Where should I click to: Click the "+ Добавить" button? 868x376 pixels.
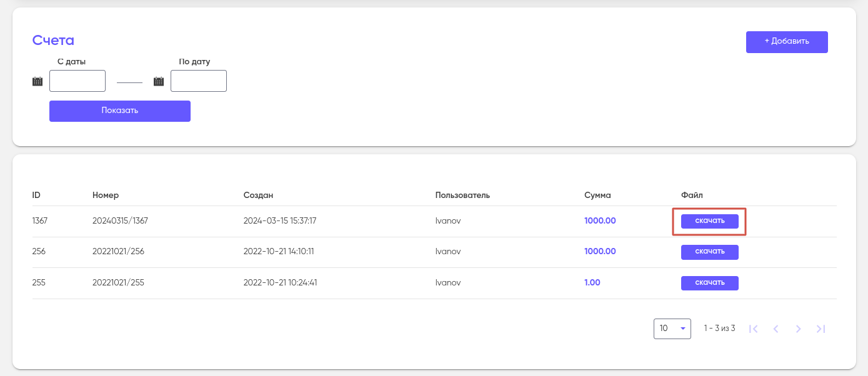point(787,42)
